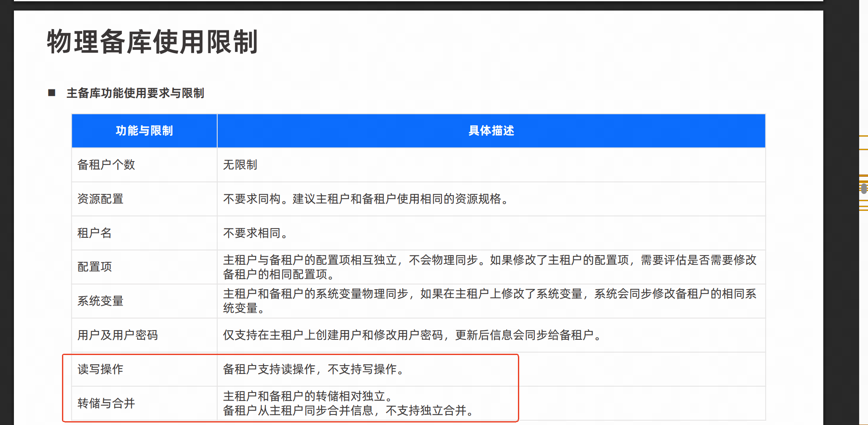Select the 配置项 row label
Viewport: 868px width, 425px height.
94,267
